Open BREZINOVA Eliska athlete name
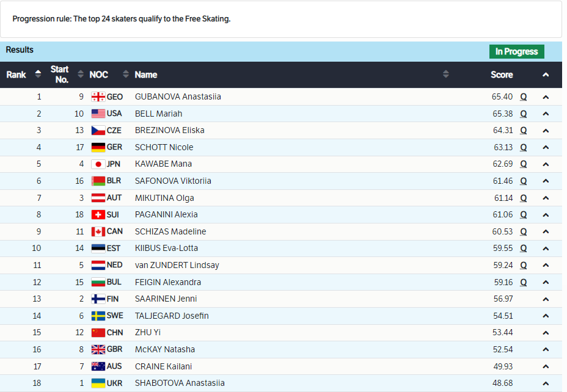 point(169,130)
